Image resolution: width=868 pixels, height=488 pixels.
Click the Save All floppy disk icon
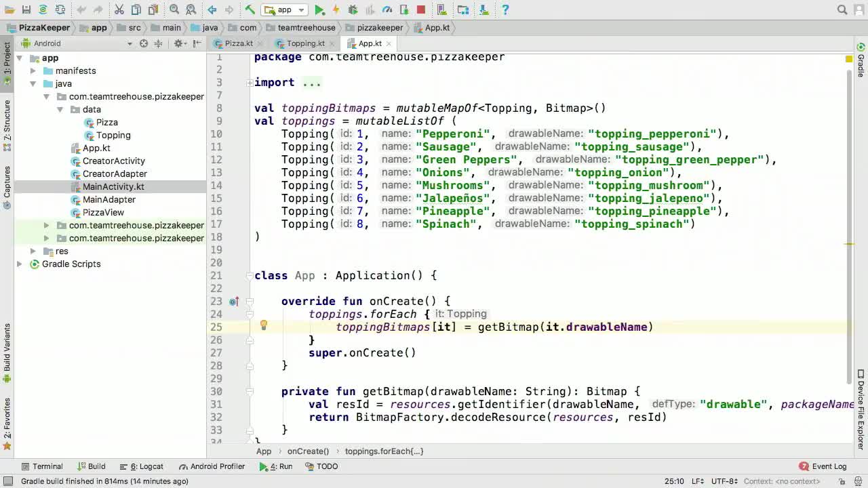(26, 9)
